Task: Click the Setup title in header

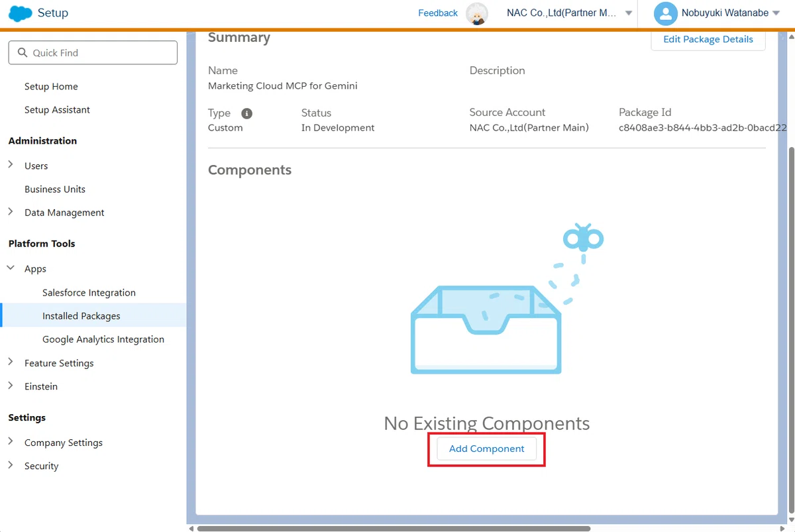Action: tap(53, 13)
